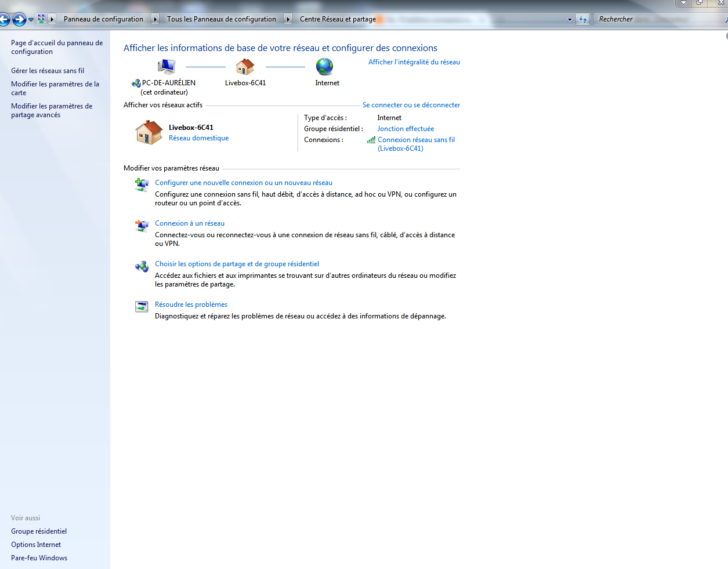Expand the arrow after Tous les Panneaux de configuration
Screen dimensions: 728x569
coord(288,19)
